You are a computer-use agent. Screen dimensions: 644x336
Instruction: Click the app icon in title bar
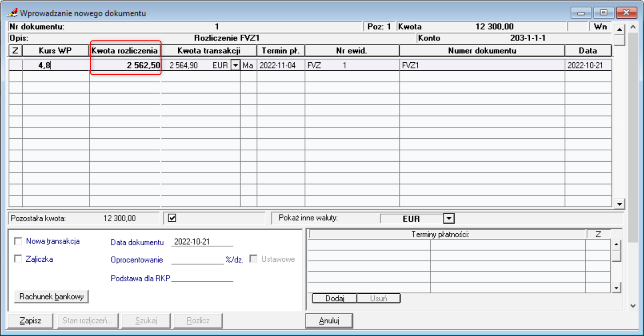click(12, 13)
